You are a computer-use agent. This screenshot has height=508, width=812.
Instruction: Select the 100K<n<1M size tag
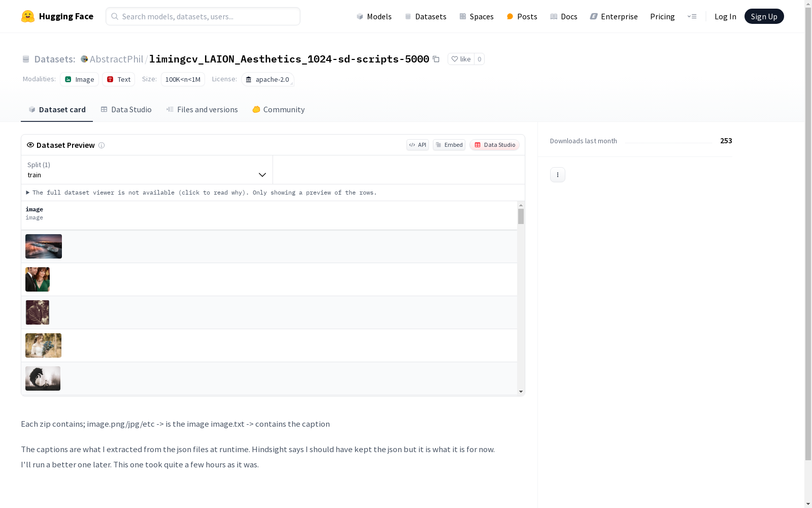pyautogui.click(x=183, y=79)
